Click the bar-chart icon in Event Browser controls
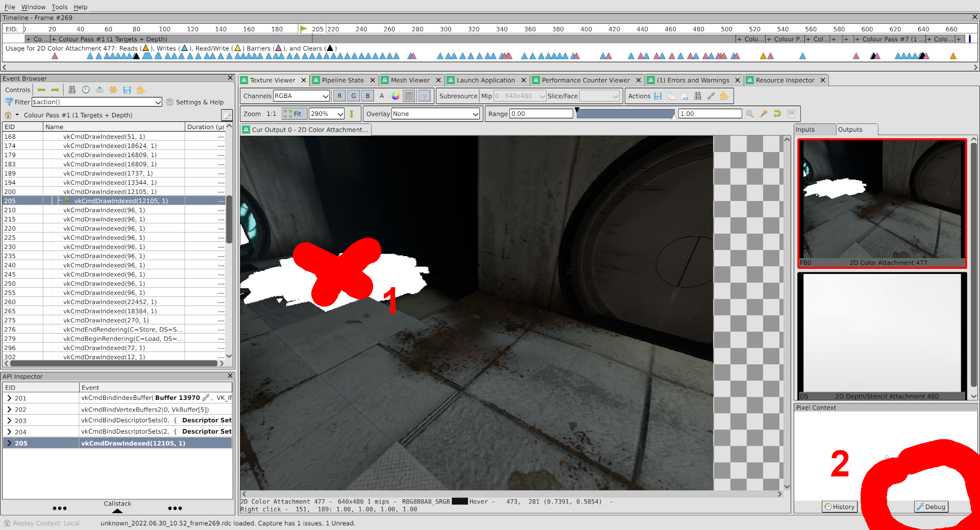This screenshot has height=530, width=980. click(x=100, y=90)
